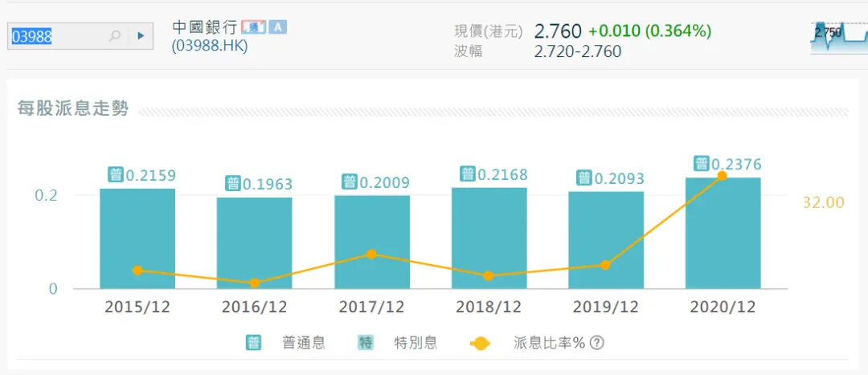Click the search magnifier icon in the stock code box
The height and width of the screenshot is (375, 868).
[x=115, y=36]
